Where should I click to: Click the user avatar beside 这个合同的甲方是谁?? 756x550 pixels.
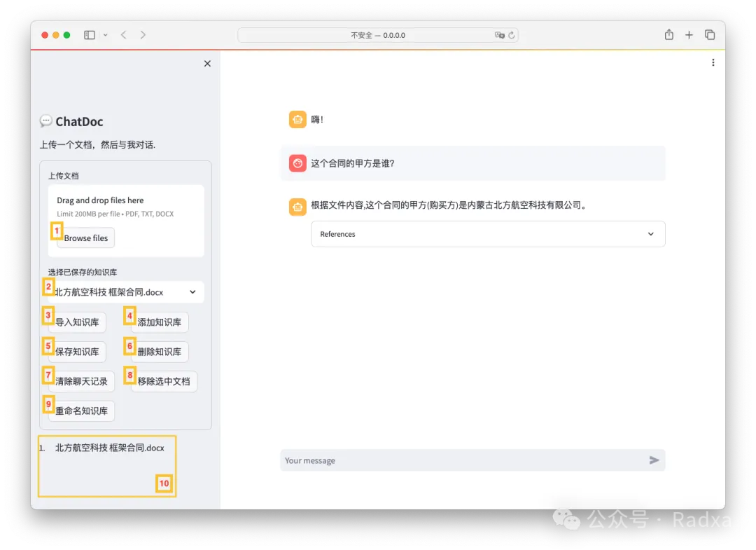click(297, 163)
